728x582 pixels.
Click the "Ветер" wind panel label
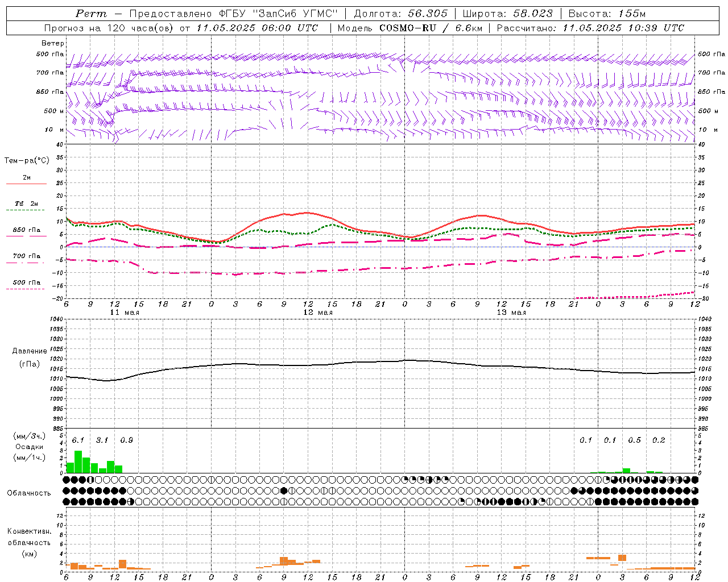53,43
